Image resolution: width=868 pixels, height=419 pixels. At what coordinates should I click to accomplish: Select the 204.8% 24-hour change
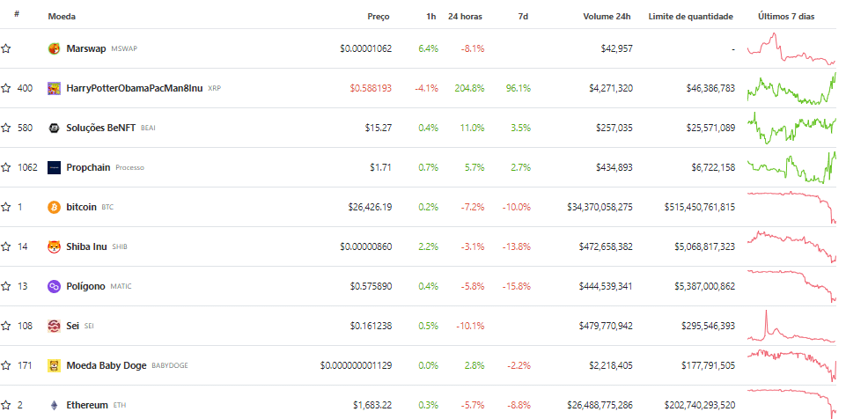469,88
